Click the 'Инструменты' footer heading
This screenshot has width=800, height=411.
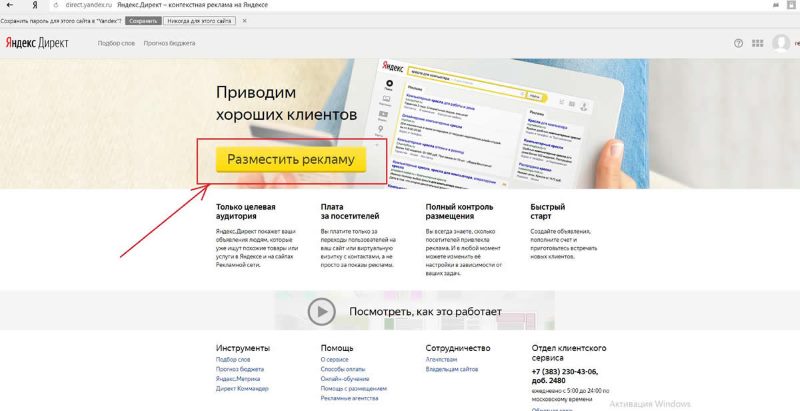coord(243,348)
